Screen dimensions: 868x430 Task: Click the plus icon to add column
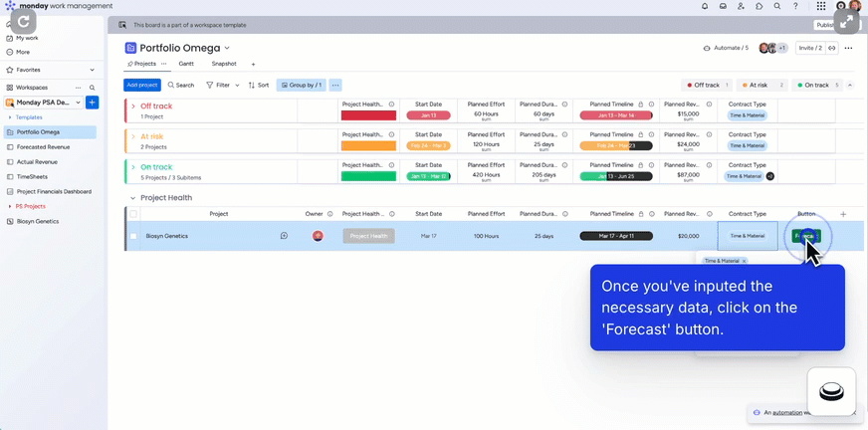click(x=843, y=214)
